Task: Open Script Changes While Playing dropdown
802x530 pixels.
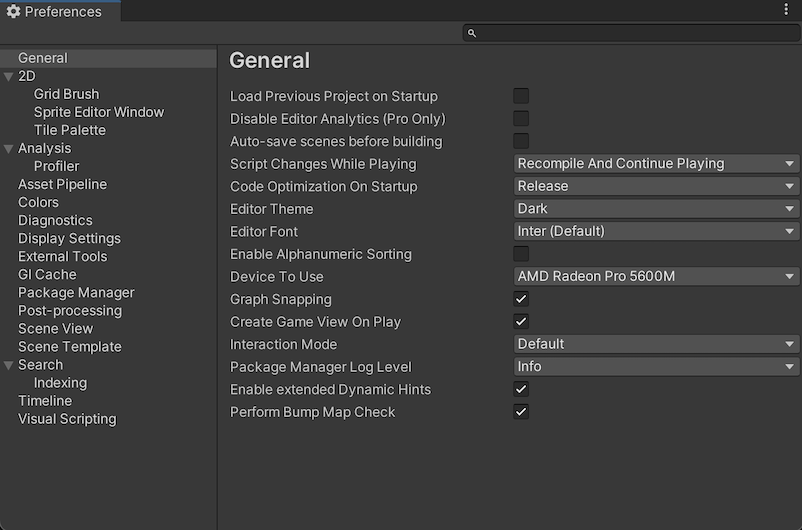Action: pyautogui.click(x=656, y=164)
